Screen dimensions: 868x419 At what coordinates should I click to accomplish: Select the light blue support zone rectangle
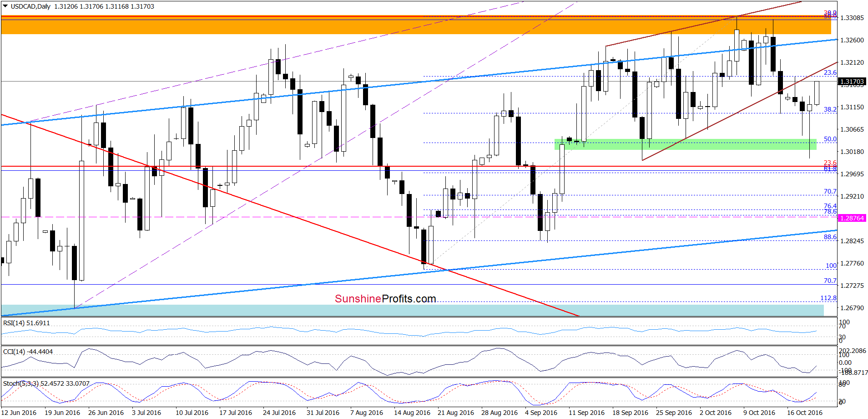412,310
